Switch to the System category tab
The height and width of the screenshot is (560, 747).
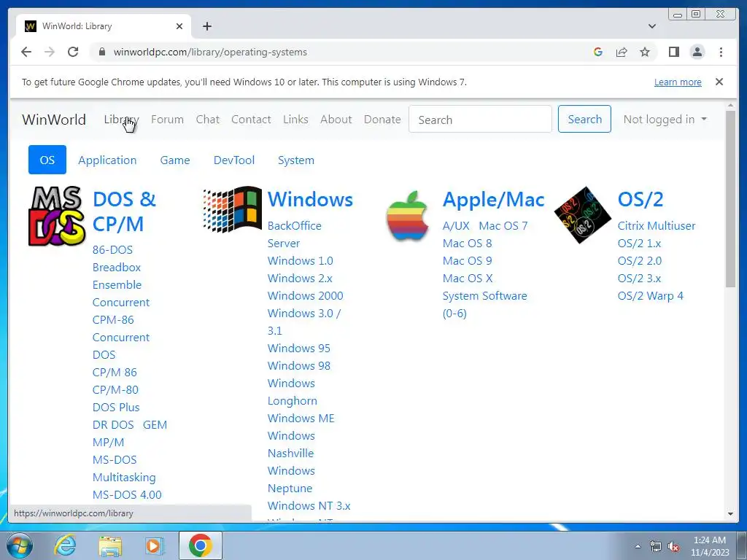296,160
